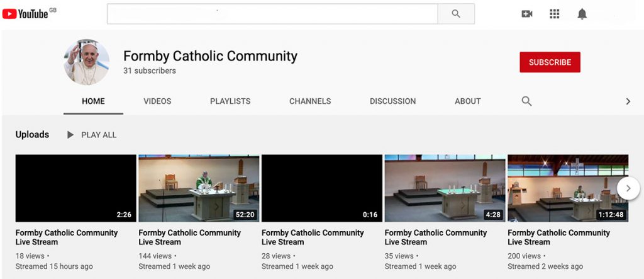The height and width of the screenshot is (279, 644).
Task: Click the PLAY ALL link
Action: pyautogui.click(x=99, y=135)
